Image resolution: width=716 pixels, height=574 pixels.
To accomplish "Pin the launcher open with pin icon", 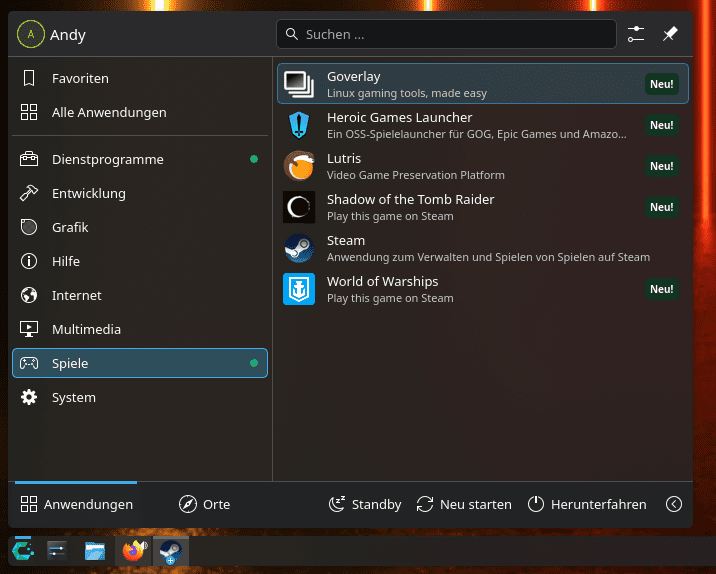I will pyautogui.click(x=670, y=34).
